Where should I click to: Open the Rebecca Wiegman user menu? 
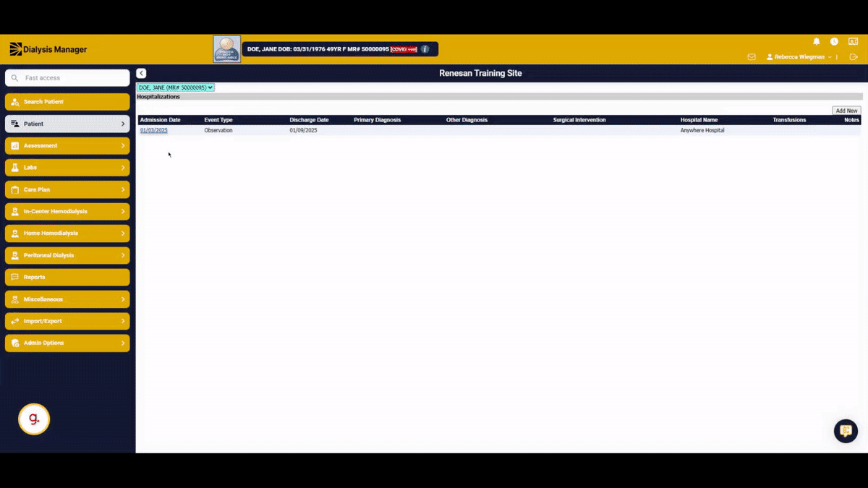pos(799,57)
